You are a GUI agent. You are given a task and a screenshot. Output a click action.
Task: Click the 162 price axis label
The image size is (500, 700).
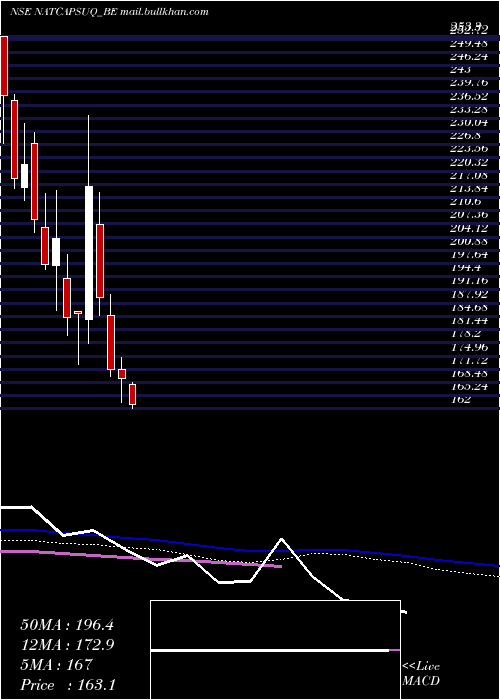(x=460, y=400)
